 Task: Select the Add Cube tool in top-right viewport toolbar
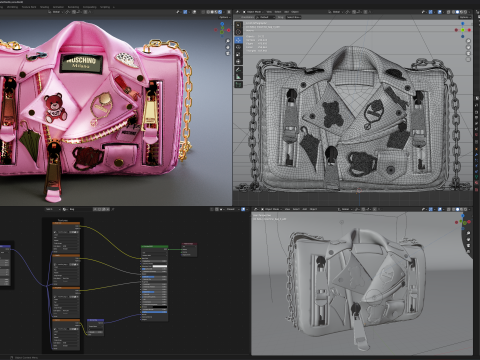[x=238, y=85]
